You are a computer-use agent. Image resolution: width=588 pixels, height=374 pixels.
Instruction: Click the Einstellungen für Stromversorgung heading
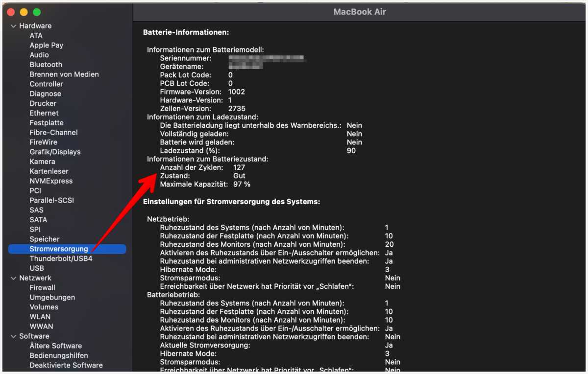(231, 202)
